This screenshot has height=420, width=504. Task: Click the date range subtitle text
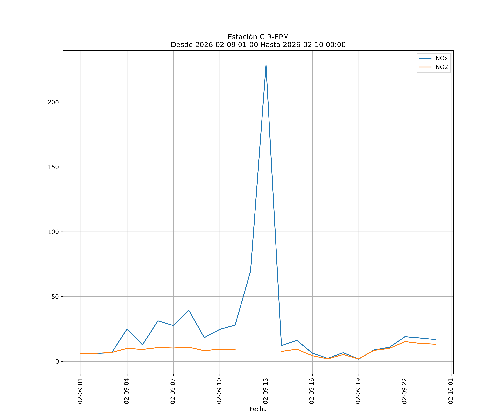click(x=258, y=45)
